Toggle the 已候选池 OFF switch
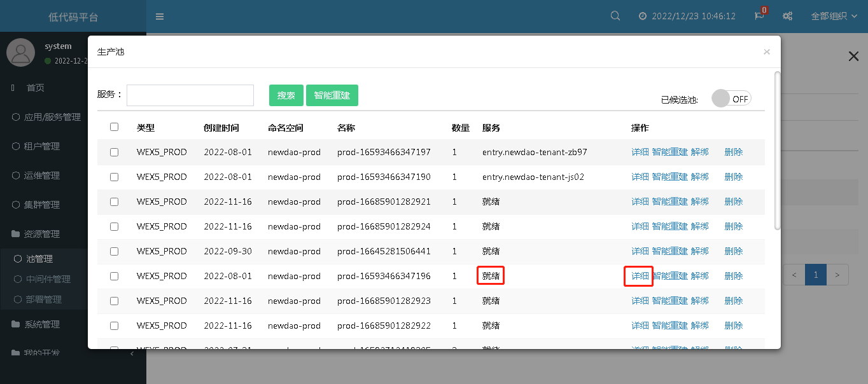 click(x=732, y=99)
